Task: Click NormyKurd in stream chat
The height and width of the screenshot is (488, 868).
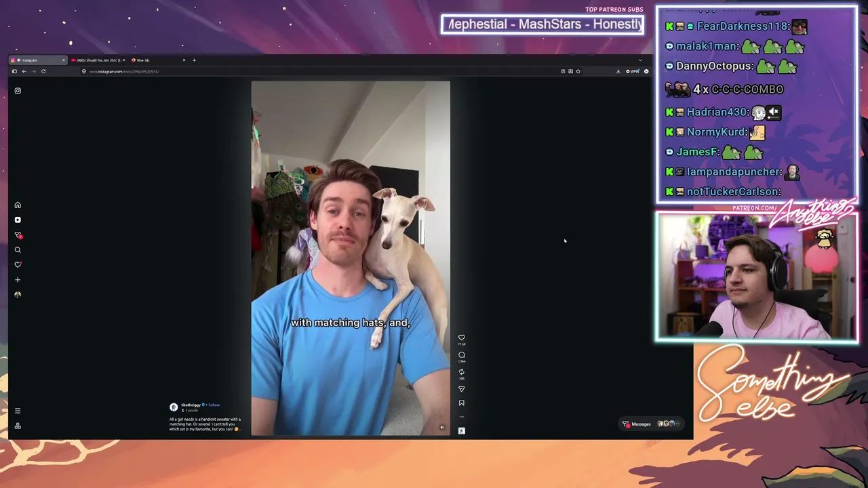Action: click(717, 133)
